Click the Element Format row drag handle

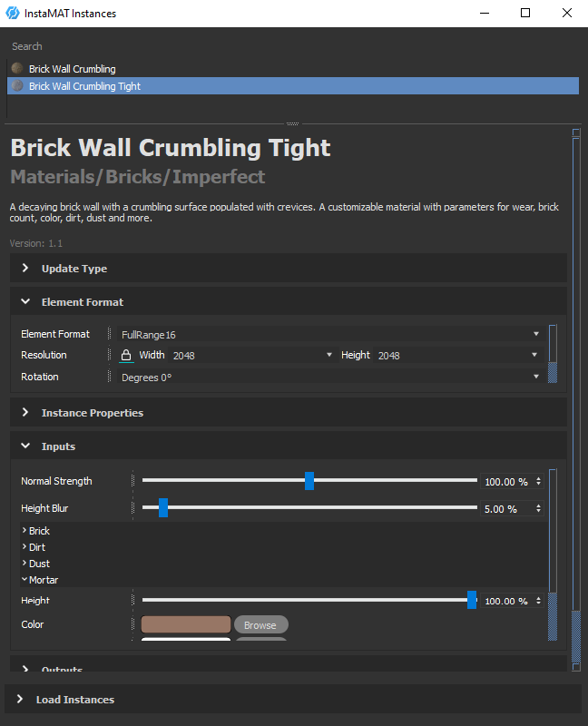109,334
